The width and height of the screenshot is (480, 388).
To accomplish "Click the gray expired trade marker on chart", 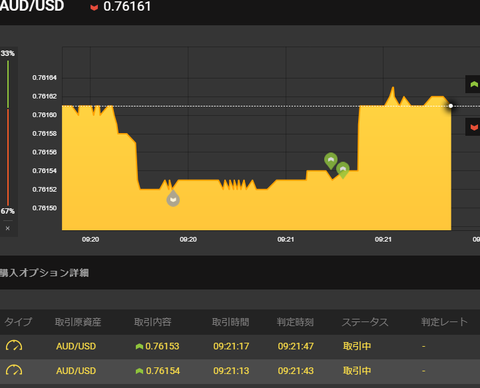I will pos(173,199).
